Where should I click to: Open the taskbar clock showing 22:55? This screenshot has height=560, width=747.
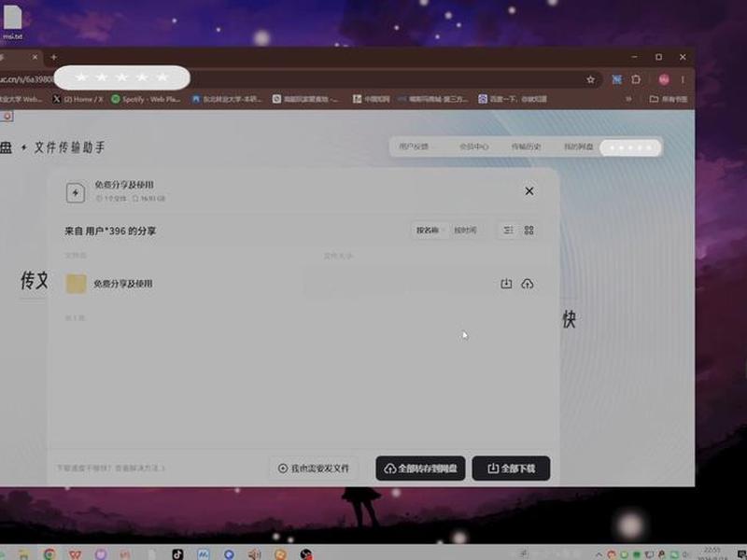[712, 553]
